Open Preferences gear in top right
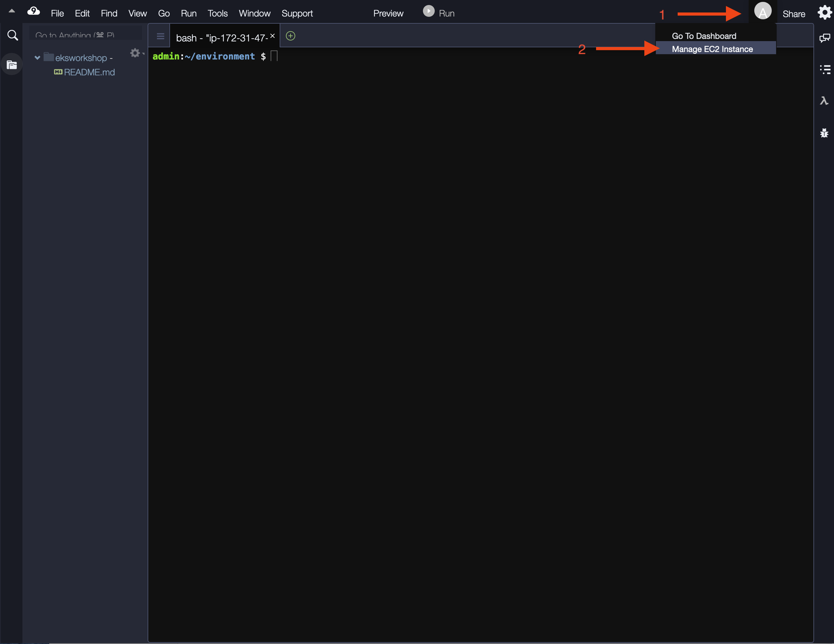Screen dimensions: 834x644 [824, 12]
